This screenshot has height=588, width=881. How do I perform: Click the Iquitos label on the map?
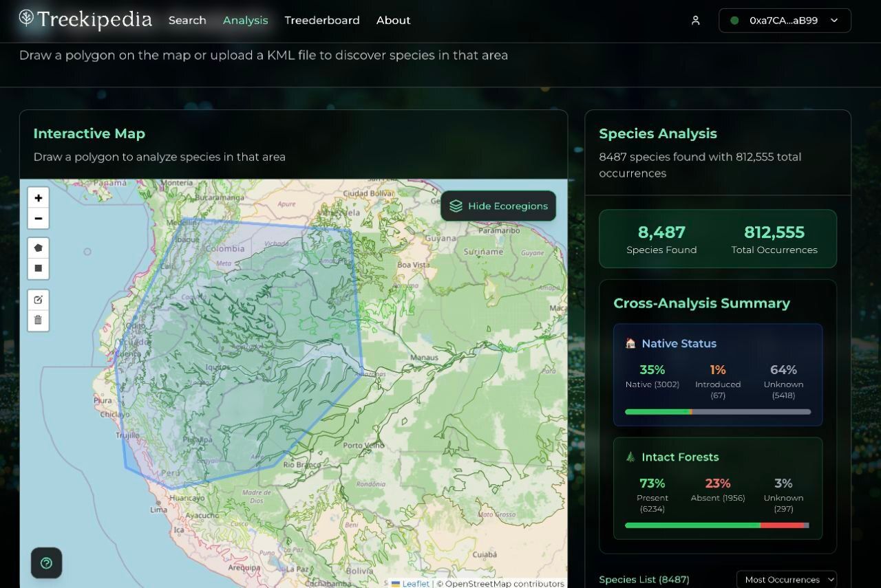tap(217, 367)
